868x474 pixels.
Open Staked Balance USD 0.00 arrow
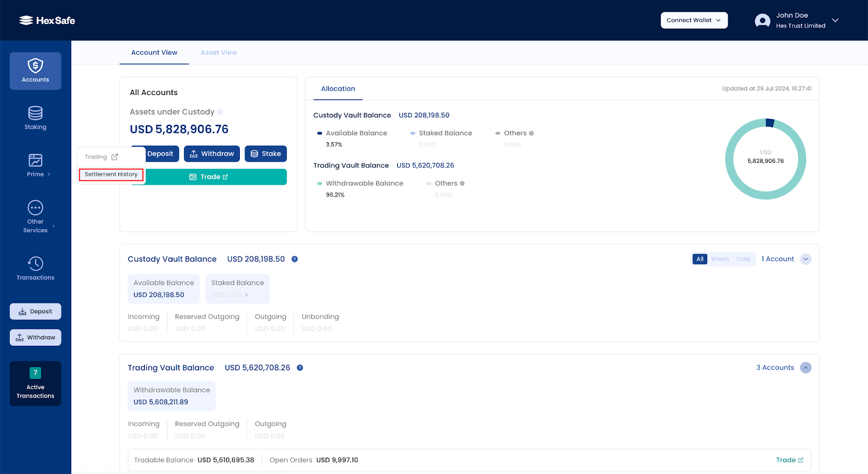pyautogui.click(x=246, y=295)
